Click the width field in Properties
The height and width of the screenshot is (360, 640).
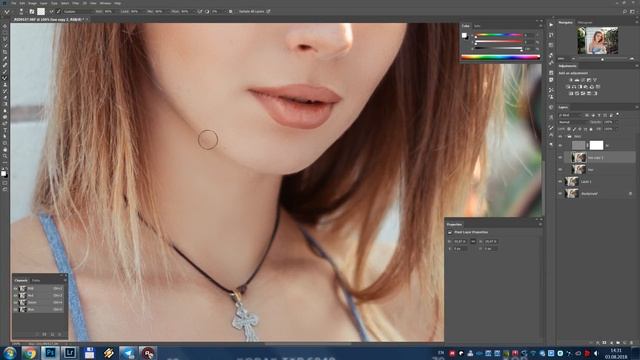tap(460, 241)
